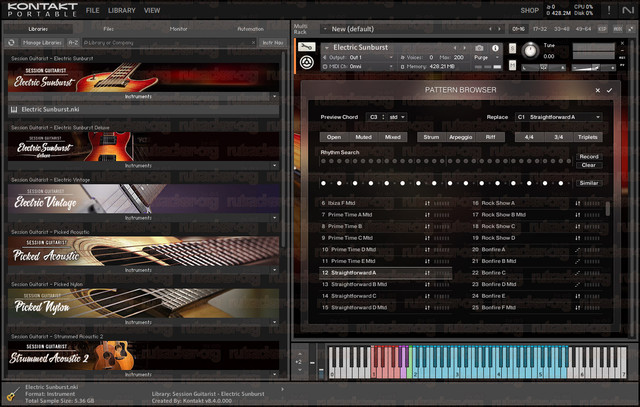
Task: Click the arpeggio icon of Bonfire A pattern
Action: coord(578,249)
